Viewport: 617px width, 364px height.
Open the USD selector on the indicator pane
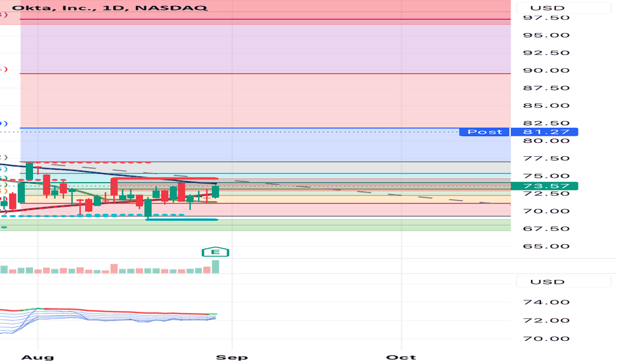(563, 282)
